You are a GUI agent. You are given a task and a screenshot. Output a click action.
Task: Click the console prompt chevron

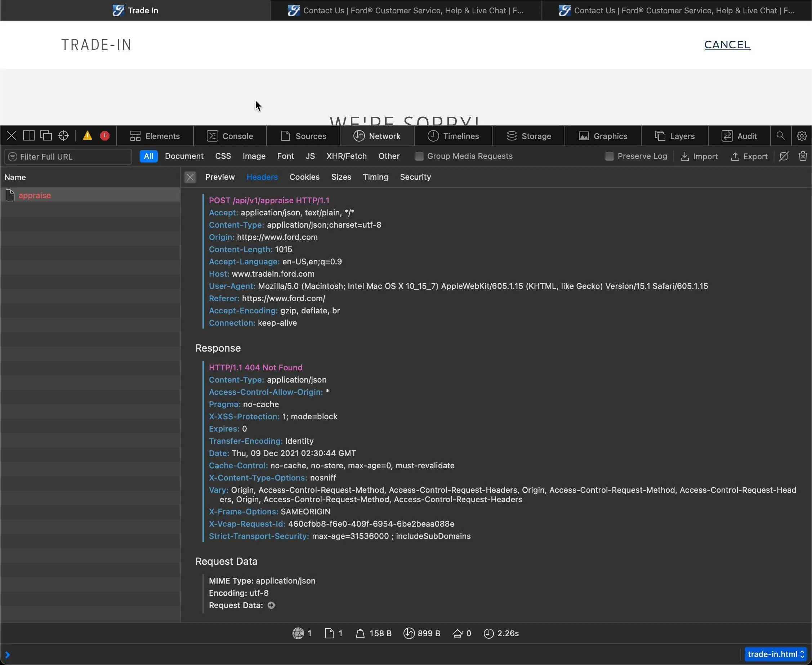pyautogui.click(x=7, y=655)
